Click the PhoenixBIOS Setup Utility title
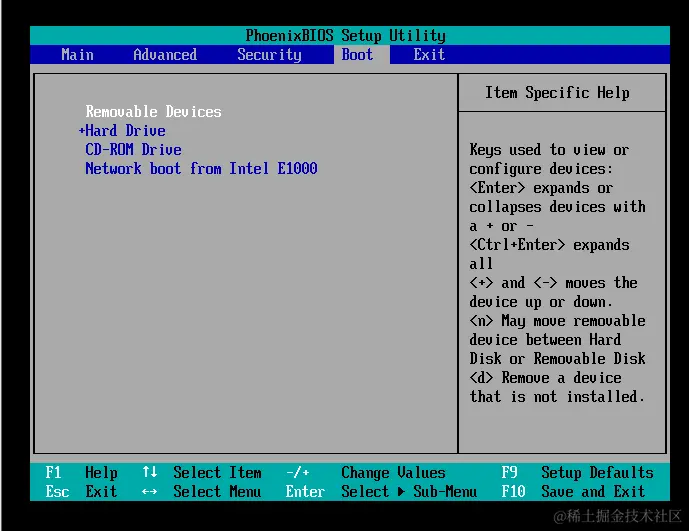This screenshot has width=689, height=531. point(345,36)
